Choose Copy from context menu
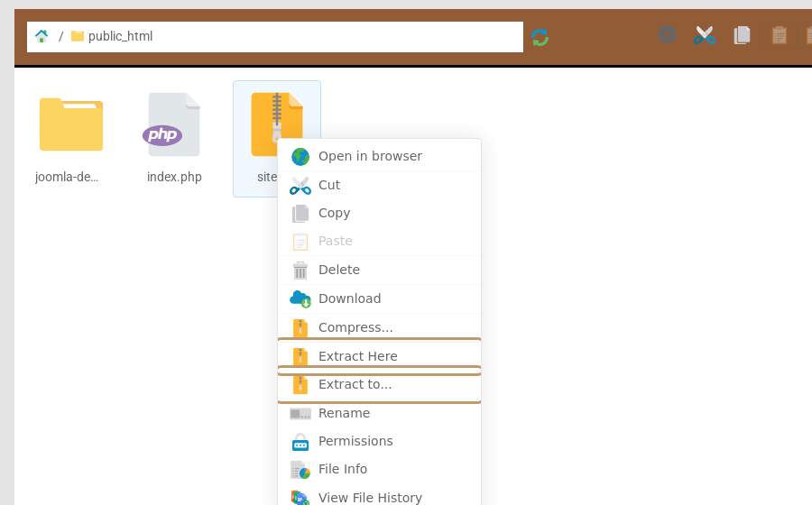 click(x=379, y=213)
